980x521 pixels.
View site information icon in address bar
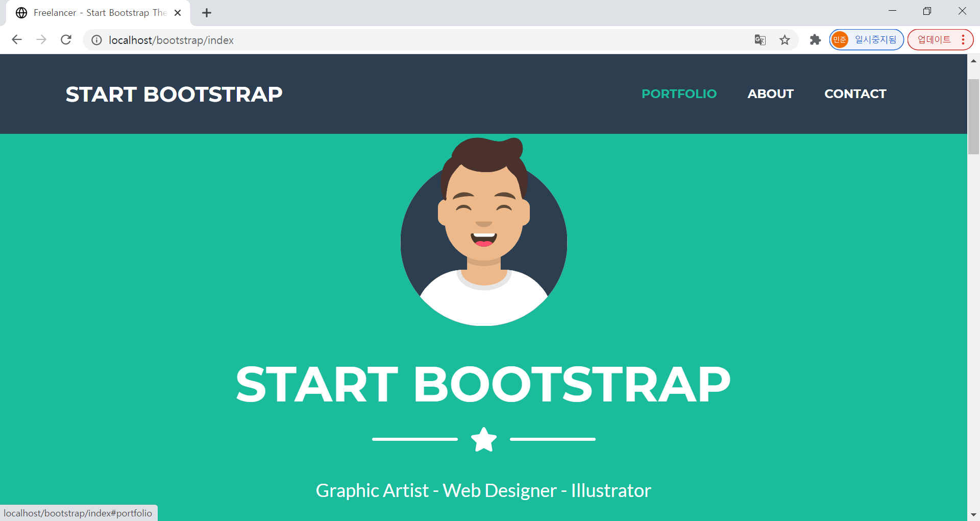pyautogui.click(x=96, y=40)
